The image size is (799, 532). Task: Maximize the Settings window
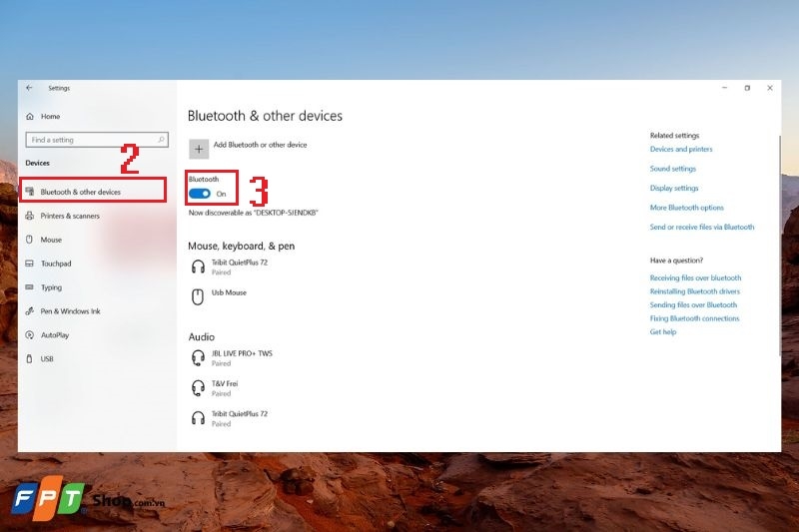point(747,88)
